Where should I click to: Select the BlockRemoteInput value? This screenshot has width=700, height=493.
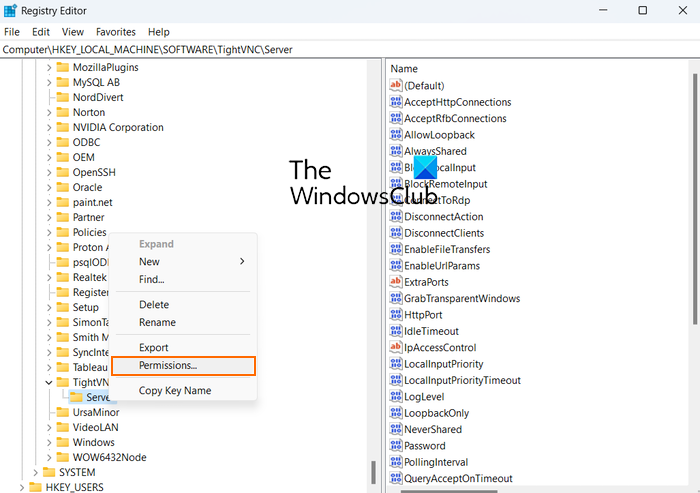point(445,184)
